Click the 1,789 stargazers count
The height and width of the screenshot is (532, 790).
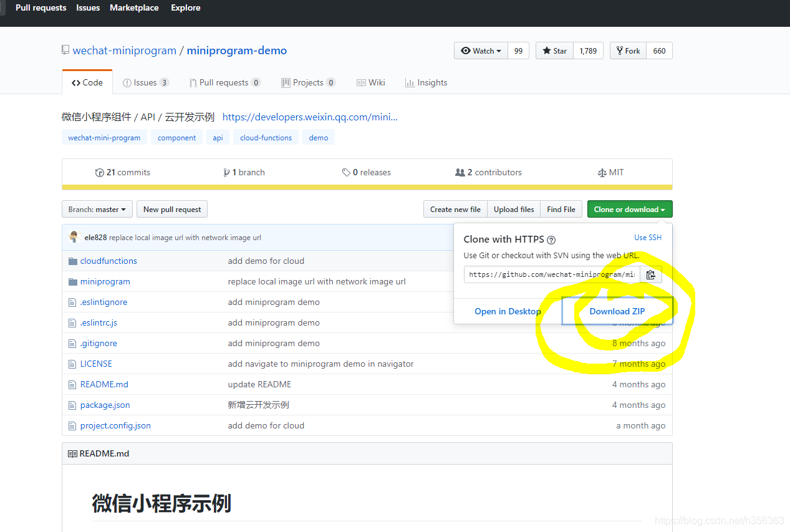click(588, 51)
